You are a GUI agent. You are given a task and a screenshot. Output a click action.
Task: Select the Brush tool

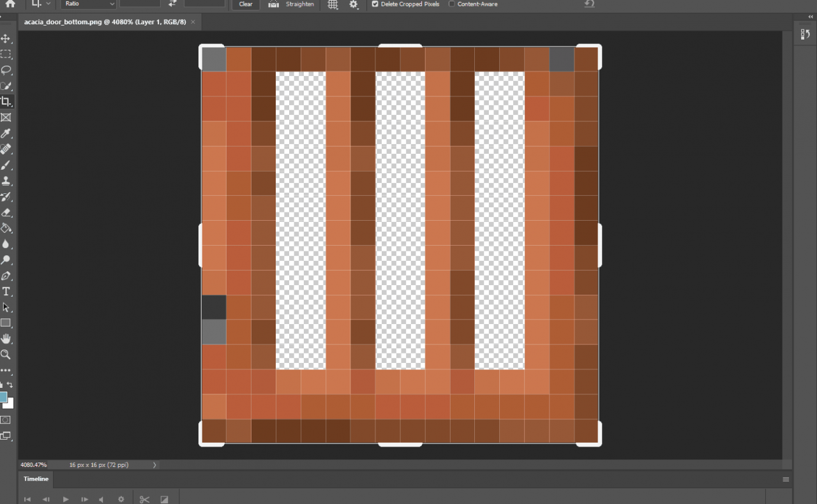tap(6, 165)
